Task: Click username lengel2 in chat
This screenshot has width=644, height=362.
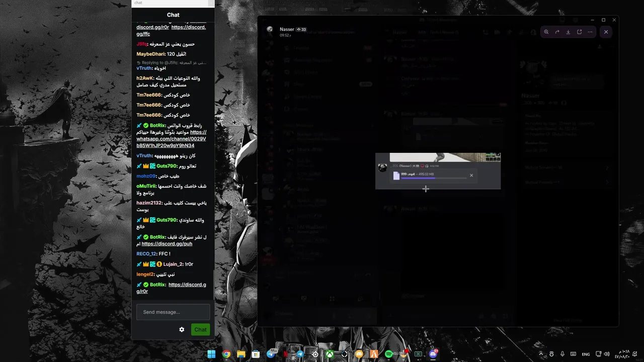Action: (145, 275)
